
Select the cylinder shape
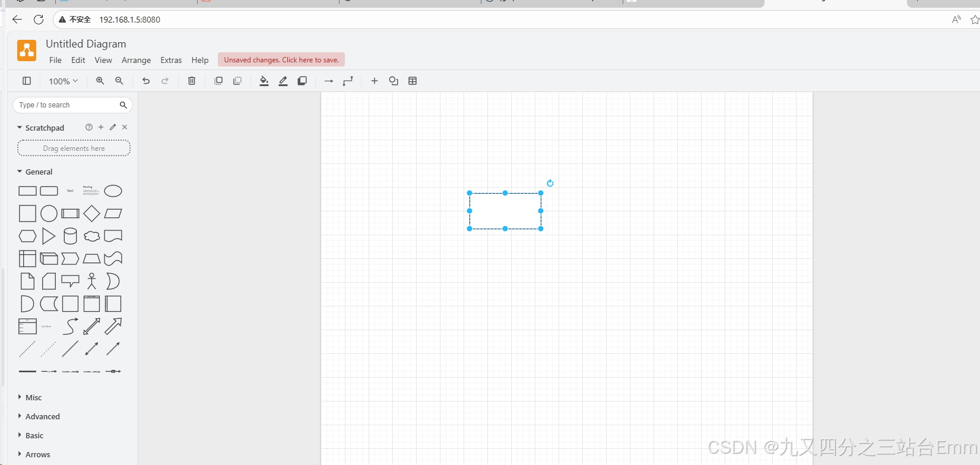click(70, 236)
